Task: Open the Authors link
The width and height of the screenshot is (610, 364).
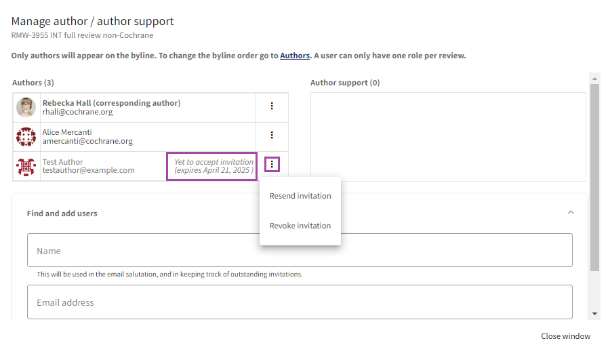Action: pos(295,56)
